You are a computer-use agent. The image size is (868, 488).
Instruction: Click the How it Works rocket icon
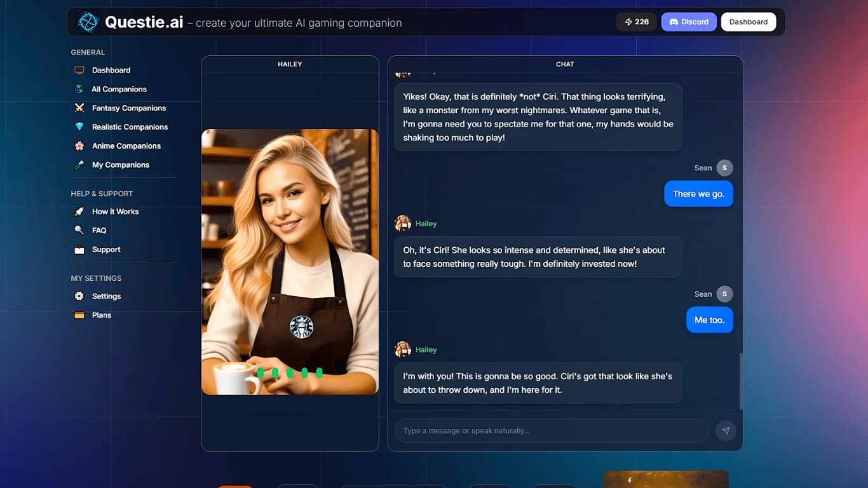click(x=79, y=212)
